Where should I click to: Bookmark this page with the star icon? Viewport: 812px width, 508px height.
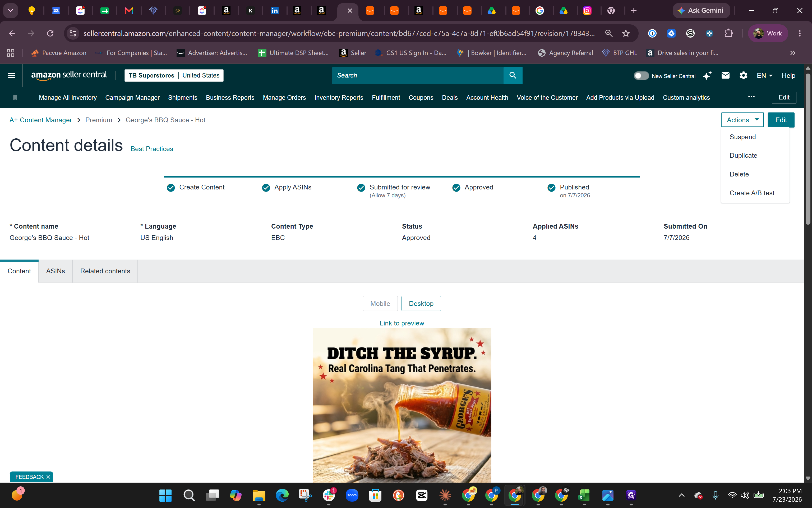pyautogui.click(x=626, y=33)
